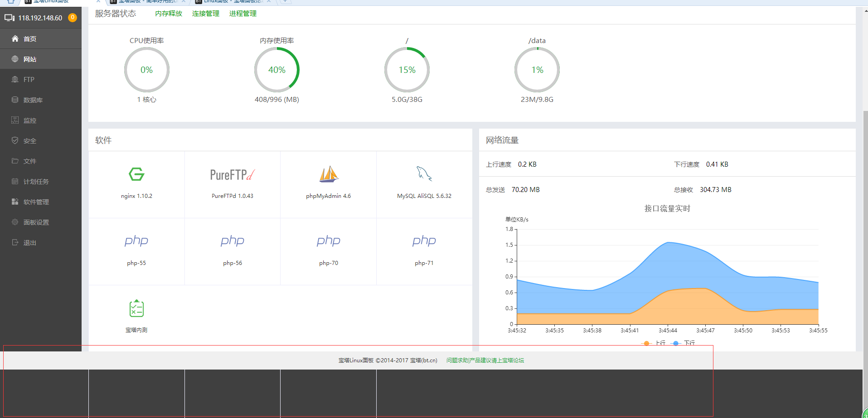Open the phpMyAdmin sailboat icon

[329, 174]
